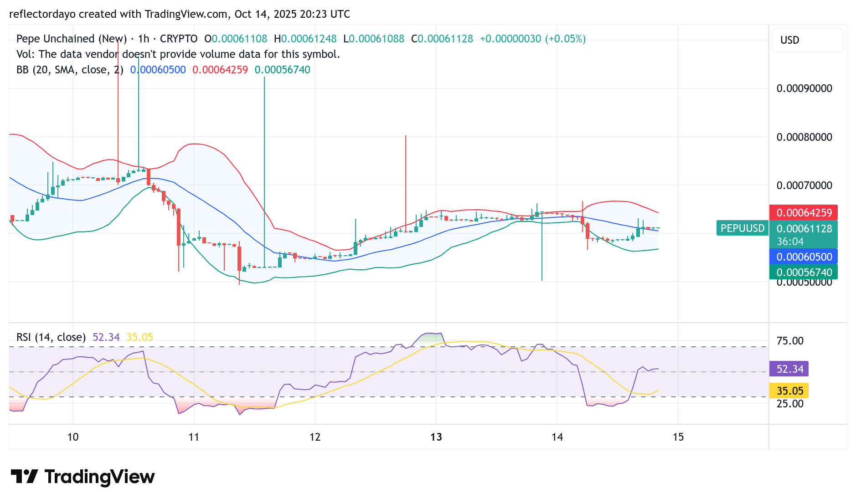Click the RSI 75.00 axis level

[790, 341]
